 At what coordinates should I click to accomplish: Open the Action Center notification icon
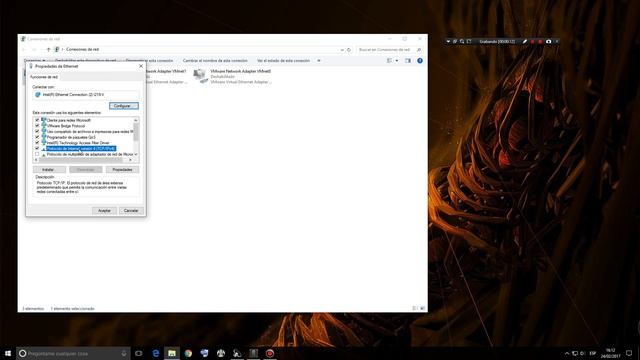[x=629, y=353]
